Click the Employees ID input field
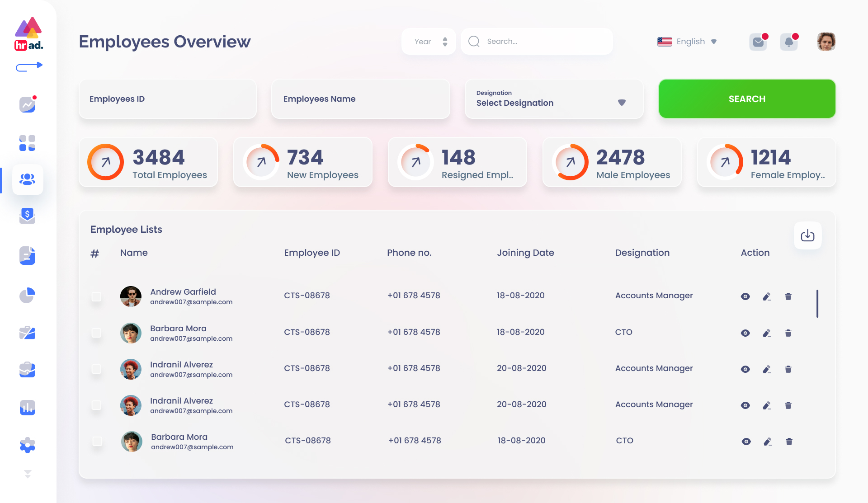The height and width of the screenshot is (503, 868). click(x=168, y=99)
